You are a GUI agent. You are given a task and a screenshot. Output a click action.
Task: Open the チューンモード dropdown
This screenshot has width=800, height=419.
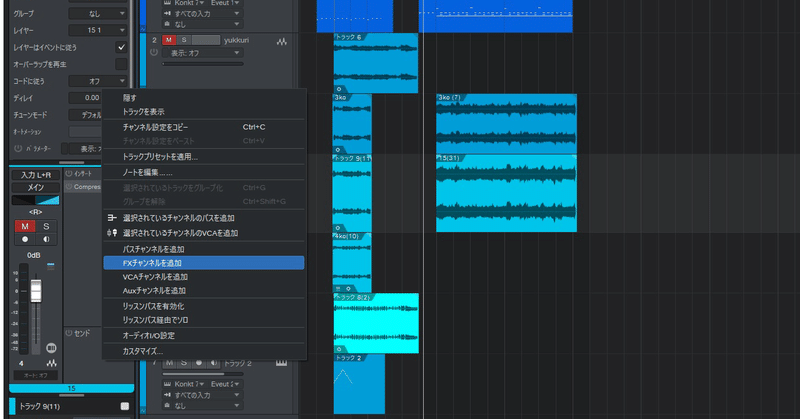point(86,115)
